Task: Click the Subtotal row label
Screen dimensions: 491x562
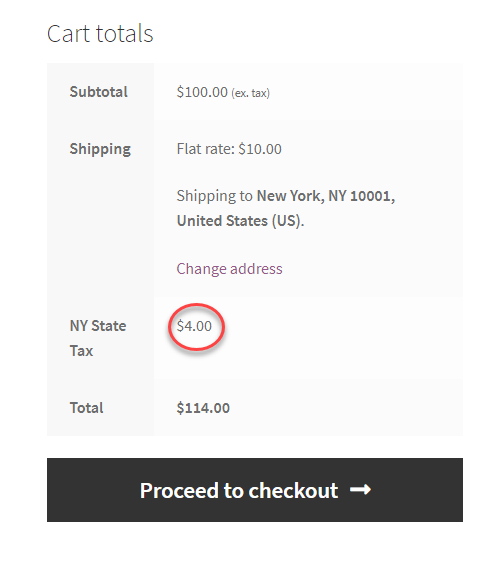Action: coord(99,92)
